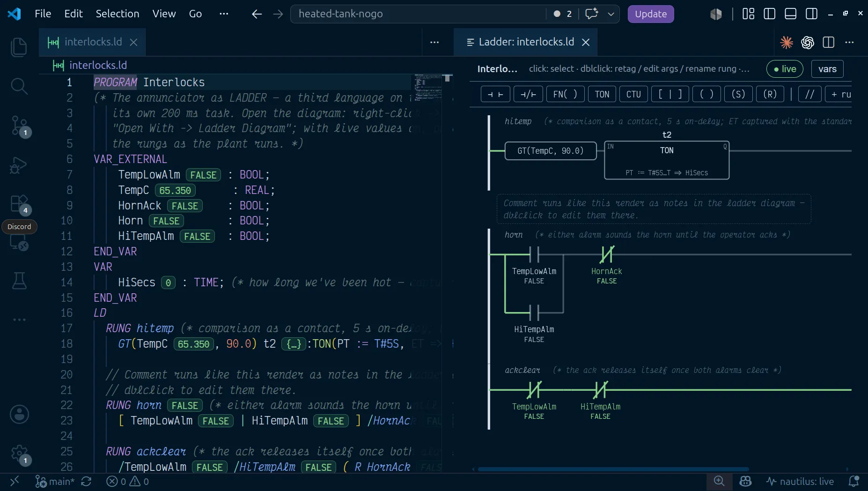Viewport: 868px width, 491px height.
Task: Select the t2 TON timer block
Action: click(x=667, y=160)
